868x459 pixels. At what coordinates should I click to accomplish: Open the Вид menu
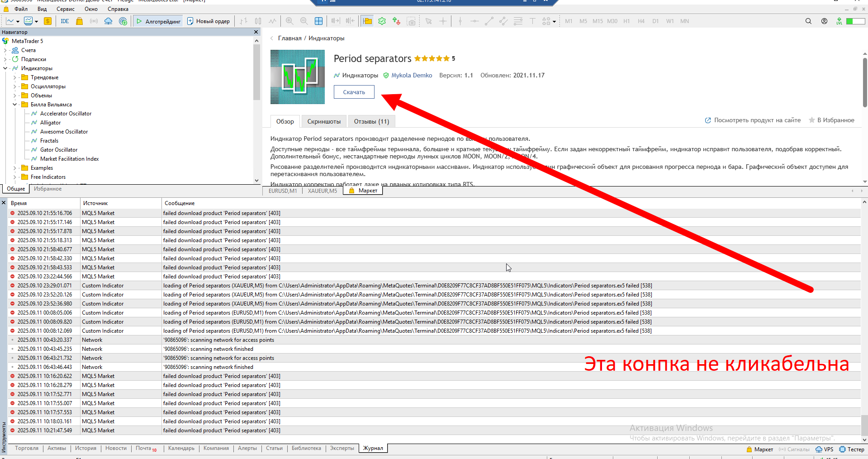coord(42,9)
